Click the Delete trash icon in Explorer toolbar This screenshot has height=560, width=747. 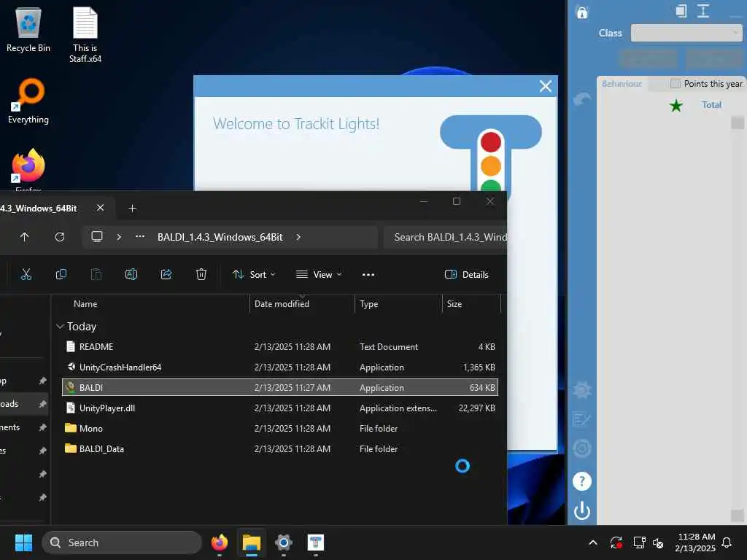(201, 274)
